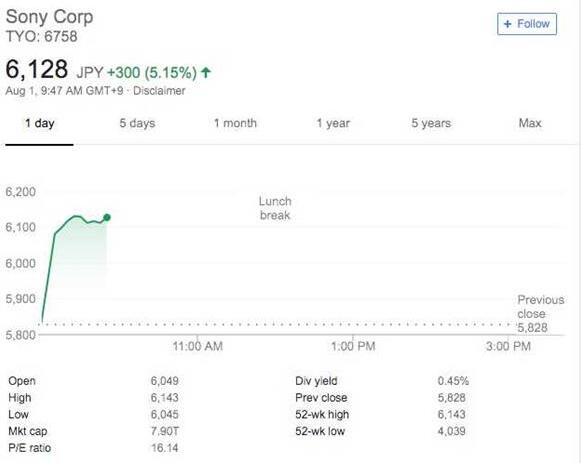Image resolution: width=582 pixels, height=463 pixels.
Task: Click the plus icon in Follow
Action: (507, 24)
